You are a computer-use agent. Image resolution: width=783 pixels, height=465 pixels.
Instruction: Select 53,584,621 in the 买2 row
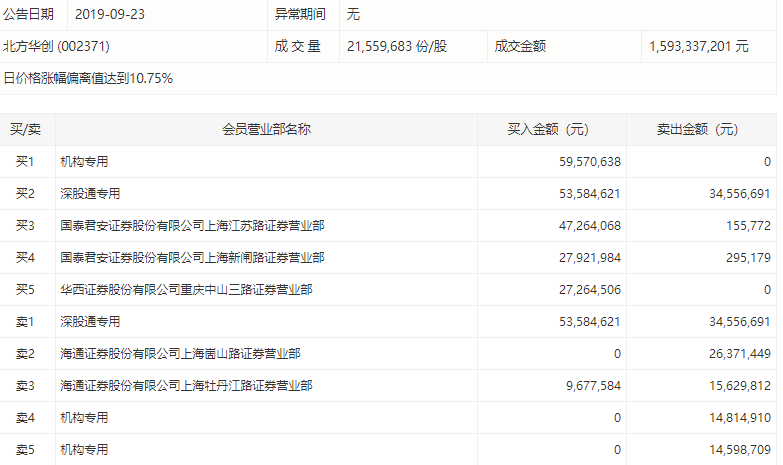point(590,193)
